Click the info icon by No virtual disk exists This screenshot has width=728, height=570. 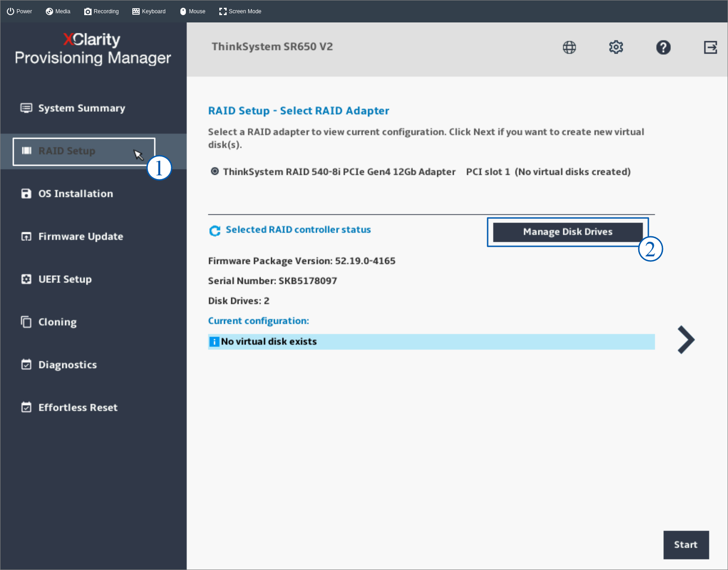tap(214, 342)
